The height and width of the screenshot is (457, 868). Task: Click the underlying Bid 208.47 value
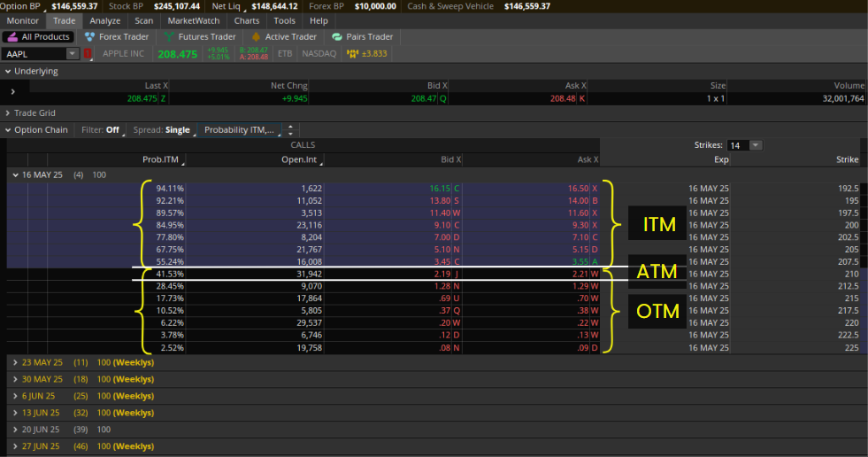pyautogui.click(x=424, y=98)
